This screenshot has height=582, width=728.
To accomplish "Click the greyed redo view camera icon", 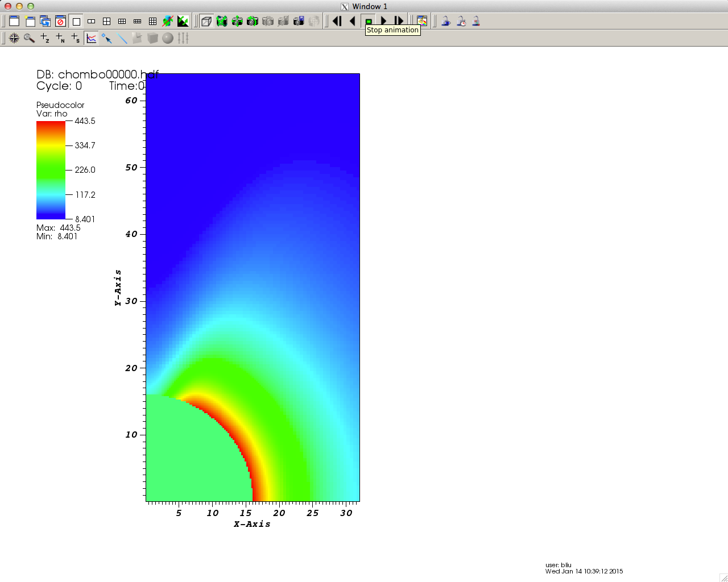I will (268, 21).
